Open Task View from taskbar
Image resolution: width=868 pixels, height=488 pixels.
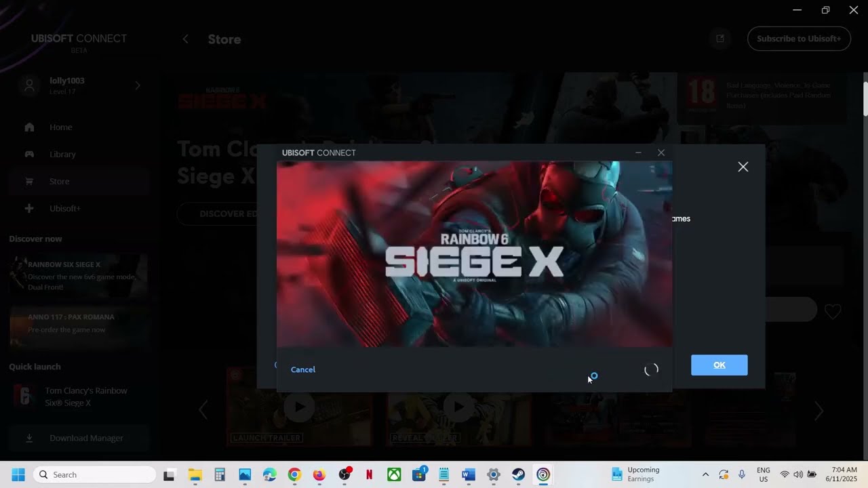point(169,474)
